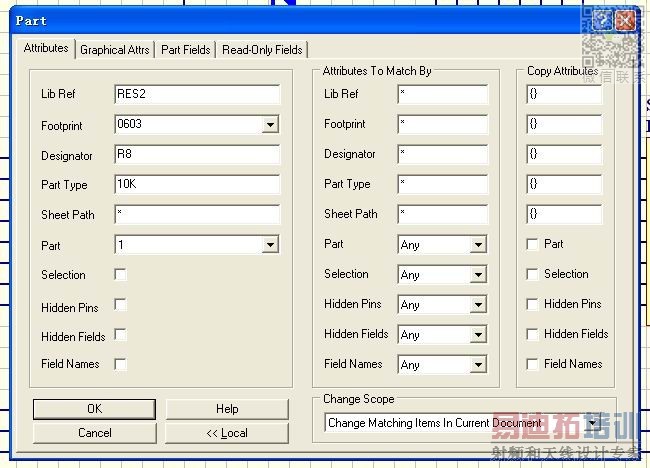Screen dimensions: 650x468
Task: Click the Part Type field containing 10K
Action: [197, 184]
